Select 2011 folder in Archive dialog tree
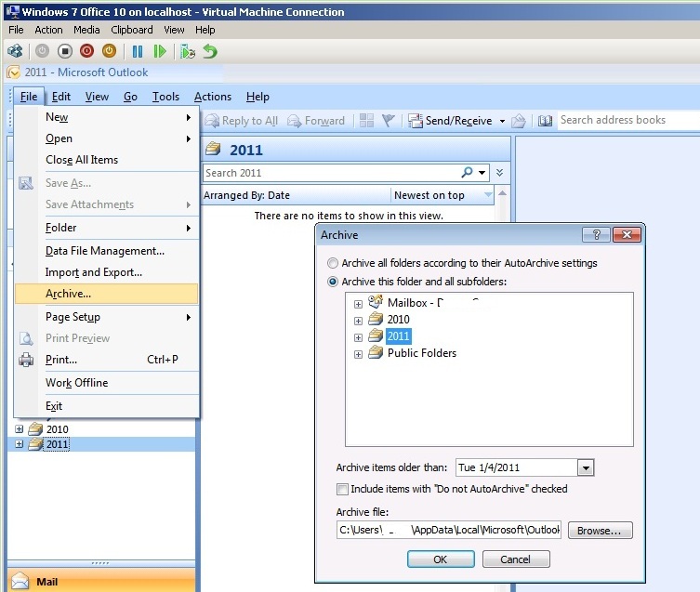This screenshot has width=700, height=592. [398, 336]
